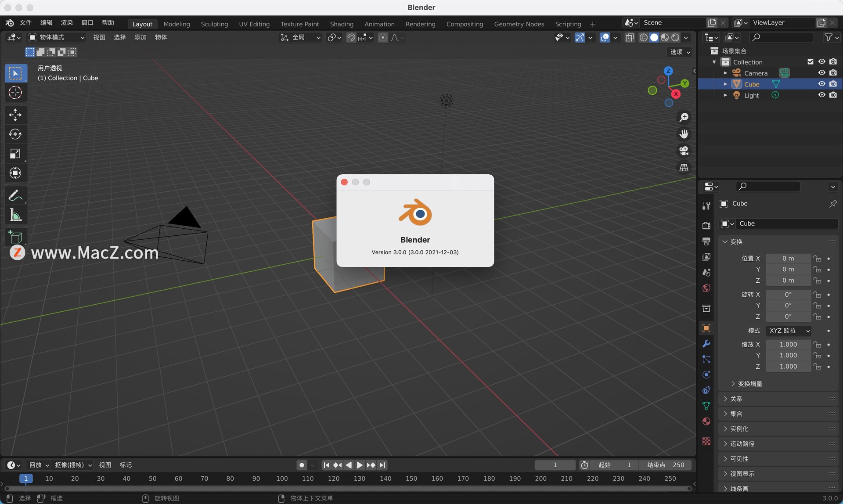Image resolution: width=843 pixels, height=504 pixels.
Task: Toggle the snapping magnet icon
Action: 351,38
